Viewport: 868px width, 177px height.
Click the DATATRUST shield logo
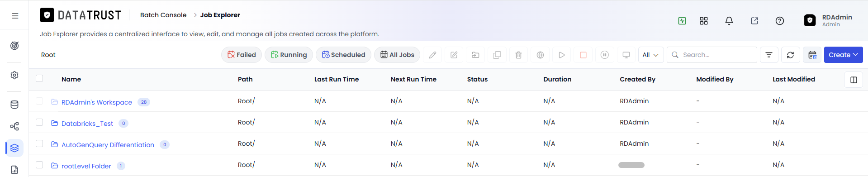click(x=47, y=15)
